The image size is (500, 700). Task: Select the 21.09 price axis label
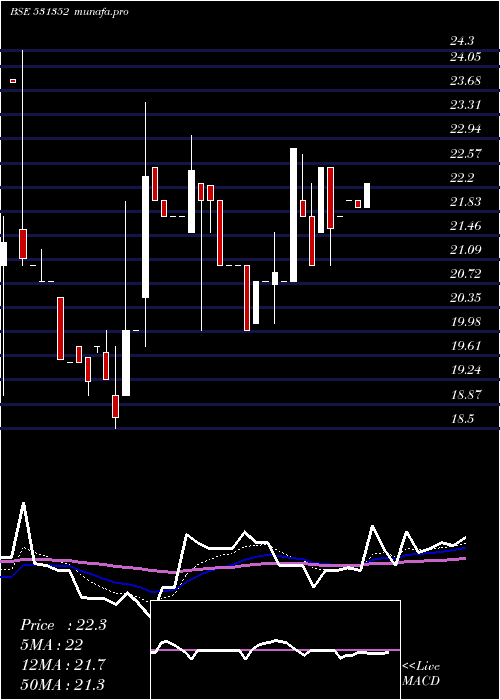465,250
